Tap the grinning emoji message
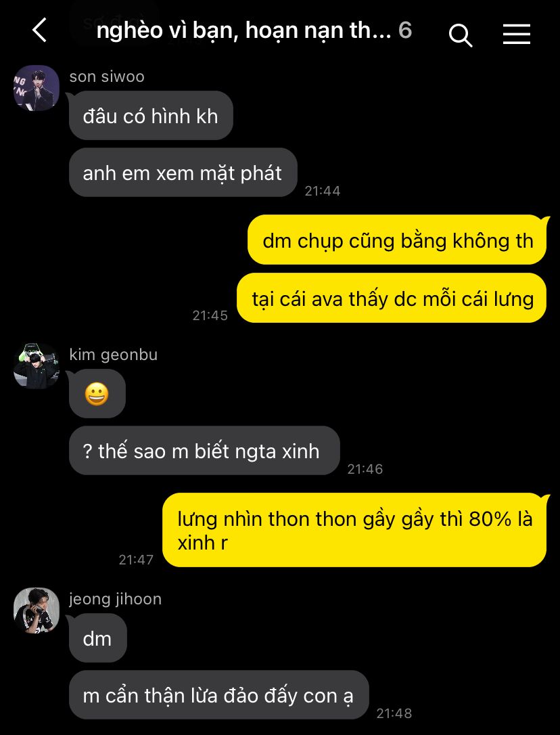Screen dimensions: 560x735 [97, 394]
